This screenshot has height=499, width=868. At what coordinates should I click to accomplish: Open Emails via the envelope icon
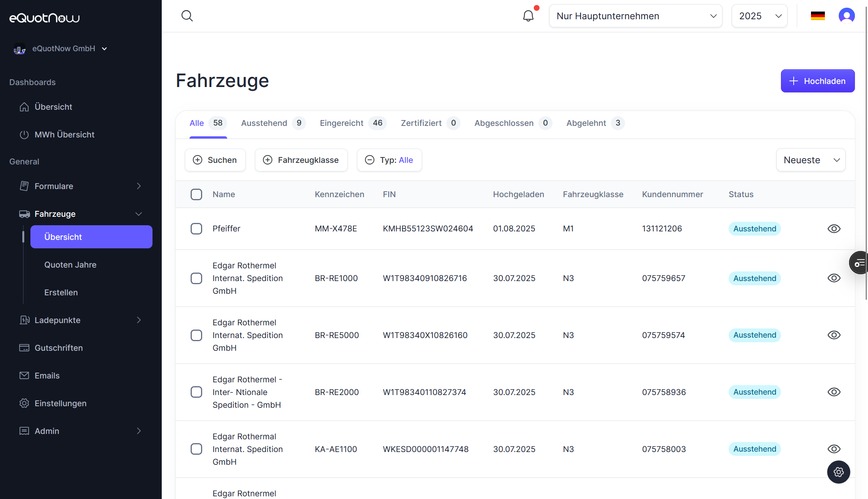[24, 375]
